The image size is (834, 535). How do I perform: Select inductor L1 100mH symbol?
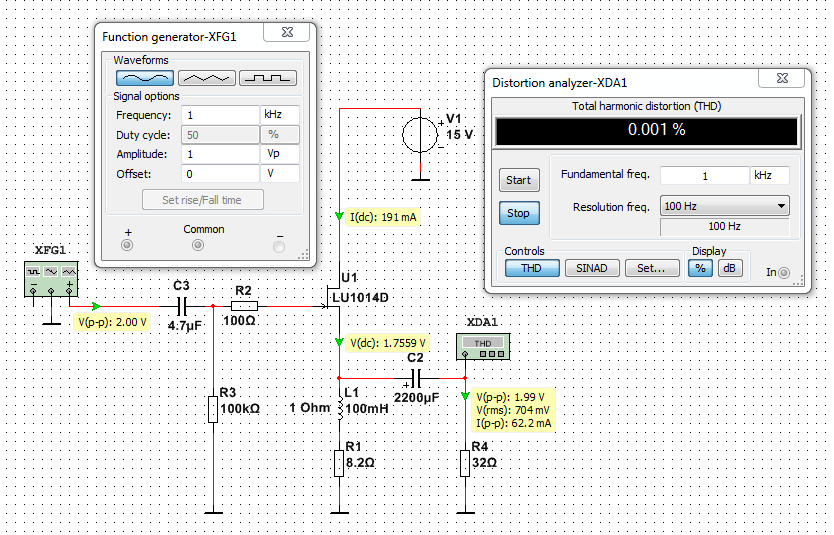click(x=340, y=408)
